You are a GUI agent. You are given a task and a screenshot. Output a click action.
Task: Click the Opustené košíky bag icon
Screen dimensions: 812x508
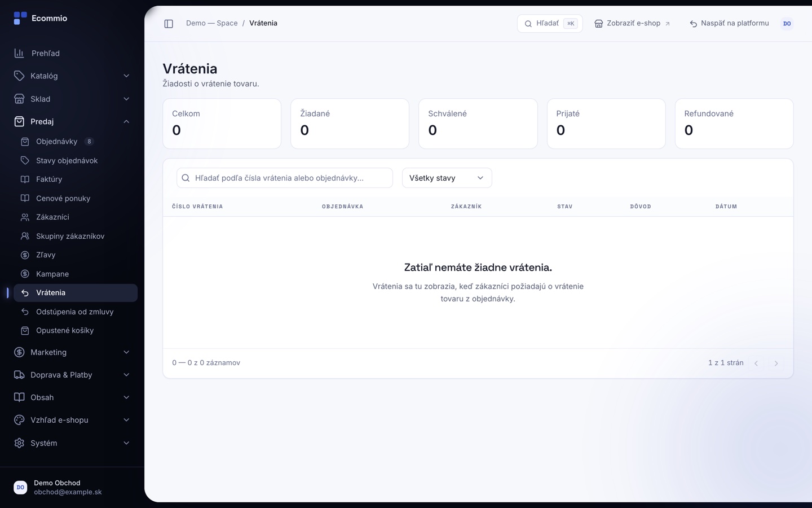point(25,331)
